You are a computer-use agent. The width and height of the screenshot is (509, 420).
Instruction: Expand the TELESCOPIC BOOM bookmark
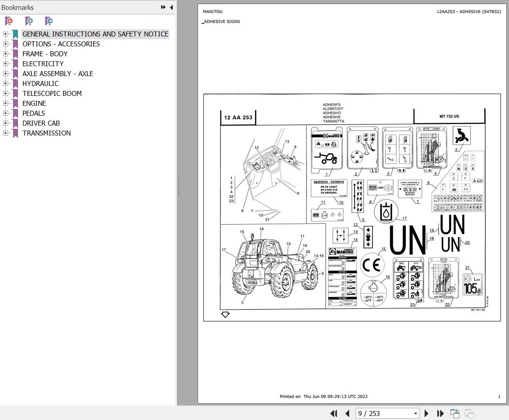click(x=5, y=93)
